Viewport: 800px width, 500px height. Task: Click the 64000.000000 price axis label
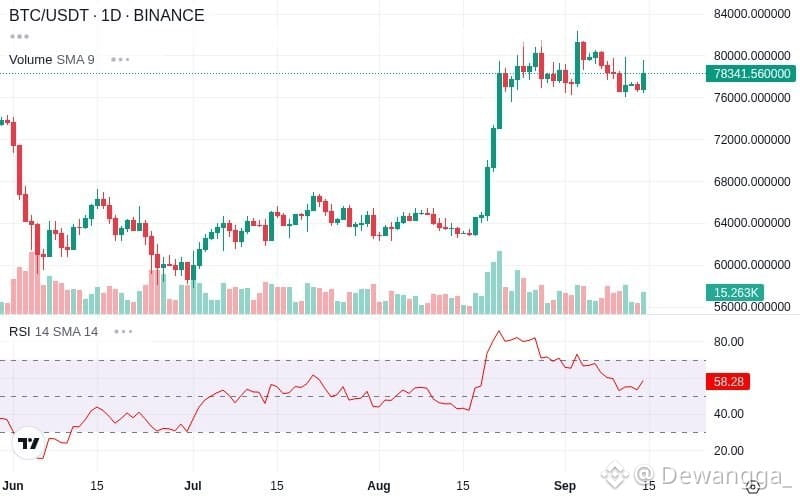coord(752,223)
